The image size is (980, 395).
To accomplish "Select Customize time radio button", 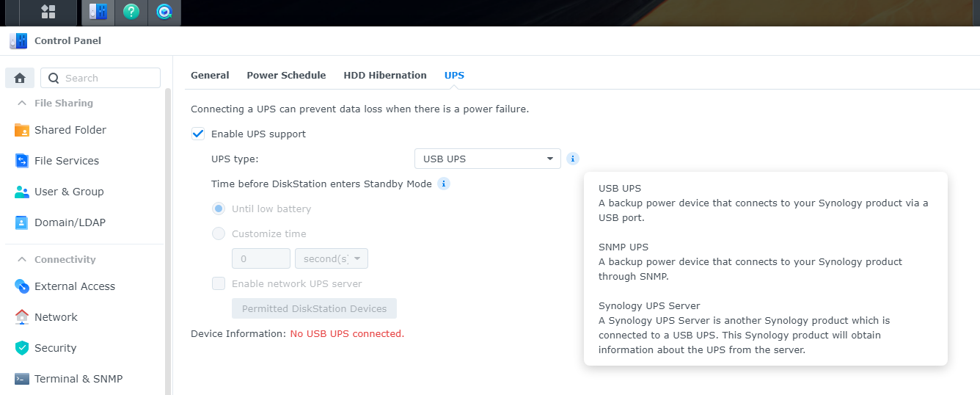I will point(219,233).
